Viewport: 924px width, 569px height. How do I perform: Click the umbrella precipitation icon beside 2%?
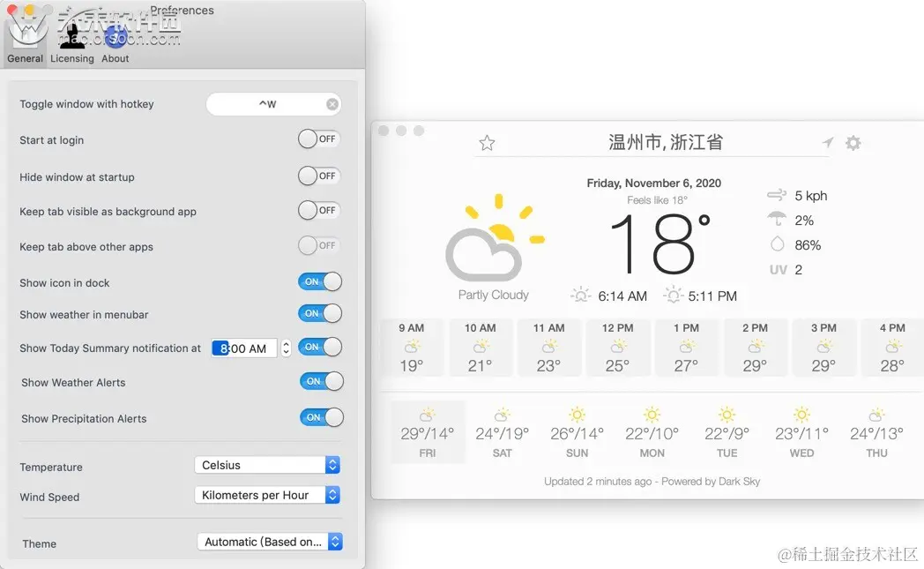pos(777,220)
